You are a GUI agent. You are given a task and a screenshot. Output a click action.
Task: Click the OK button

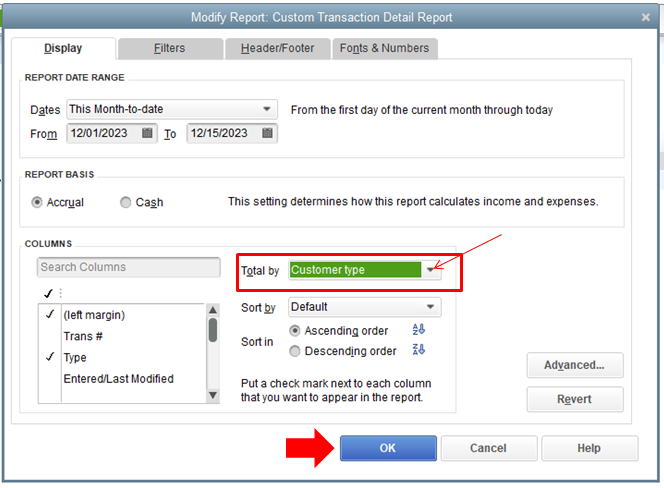(x=388, y=448)
